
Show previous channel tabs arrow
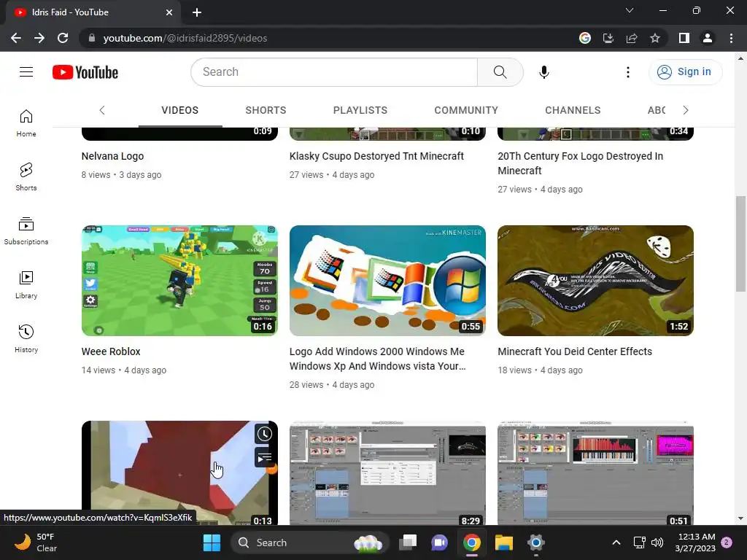click(102, 111)
